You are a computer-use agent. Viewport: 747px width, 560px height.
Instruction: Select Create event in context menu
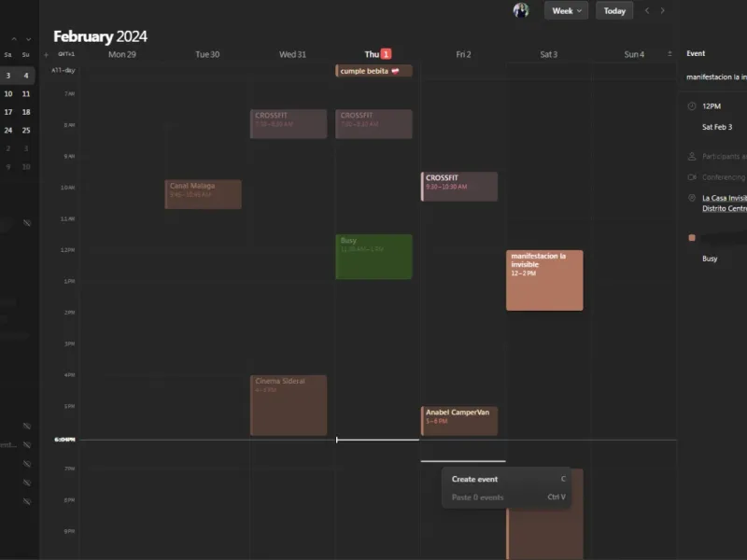506,479
